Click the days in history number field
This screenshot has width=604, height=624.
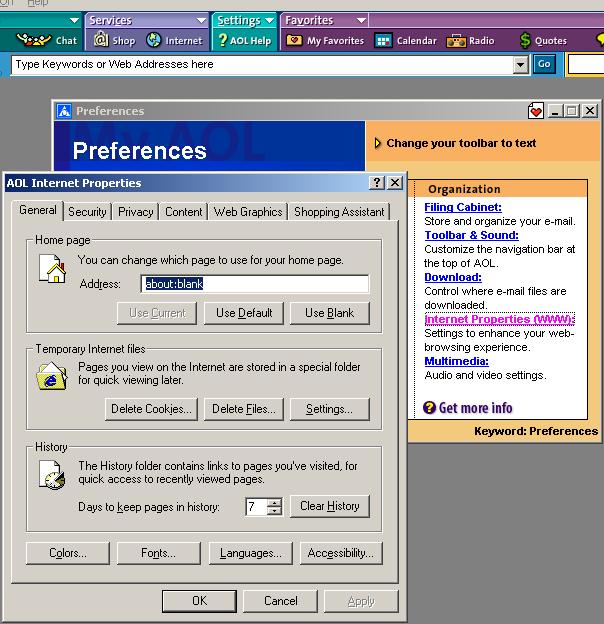pos(256,507)
